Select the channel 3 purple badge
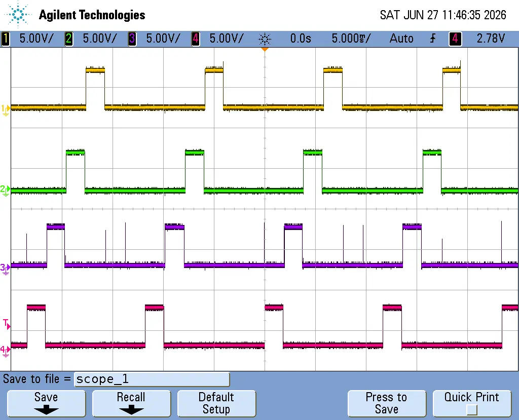The height and width of the screenshot is (420, 519). click(132, 39)
